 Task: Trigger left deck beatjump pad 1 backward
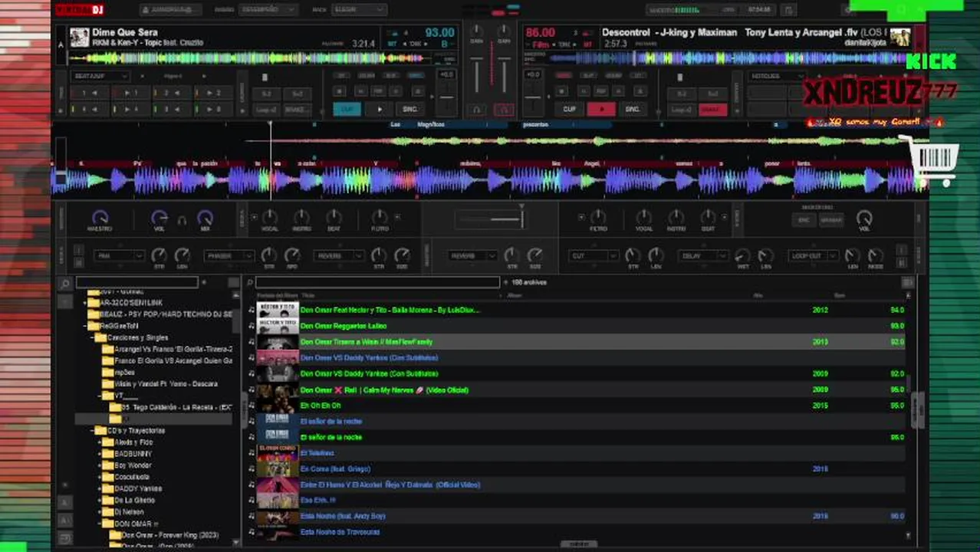pos(90,93)
